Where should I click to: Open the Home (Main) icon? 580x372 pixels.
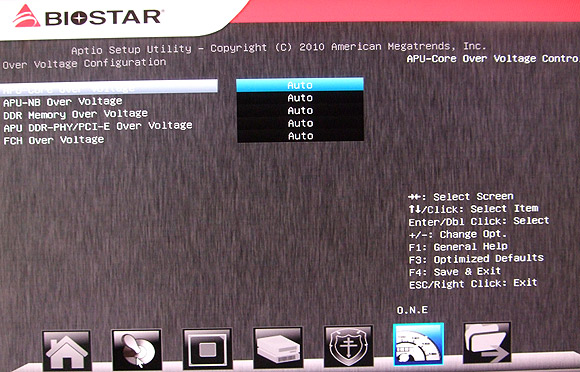[67, 350]
